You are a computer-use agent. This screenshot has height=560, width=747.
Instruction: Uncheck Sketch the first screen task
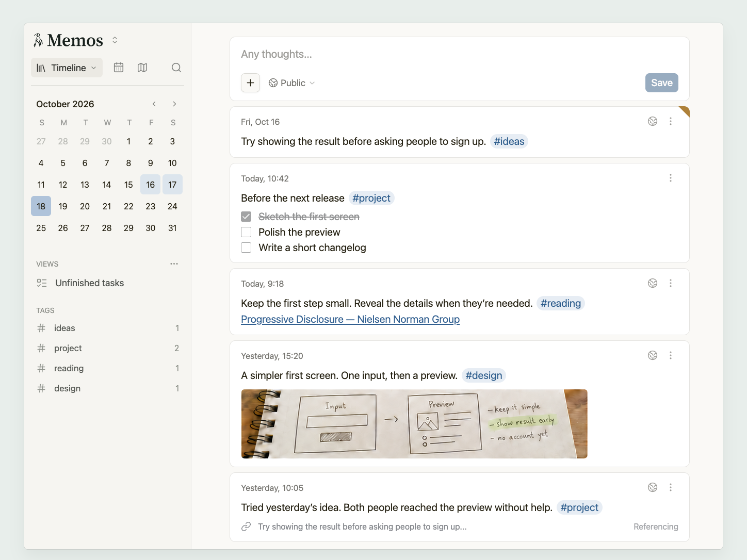tap(246, 217)
